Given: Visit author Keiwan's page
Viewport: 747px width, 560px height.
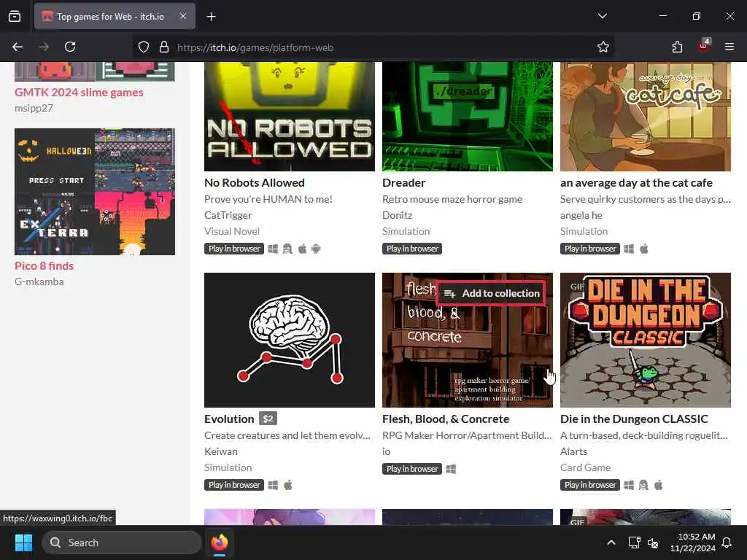Looking at the screenshot, I should click(x=220, y=451).
